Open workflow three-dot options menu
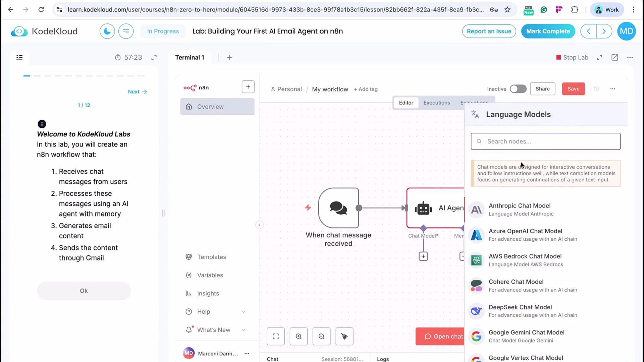Viewport: 644px width, 362px height. (x=612, y=89)
